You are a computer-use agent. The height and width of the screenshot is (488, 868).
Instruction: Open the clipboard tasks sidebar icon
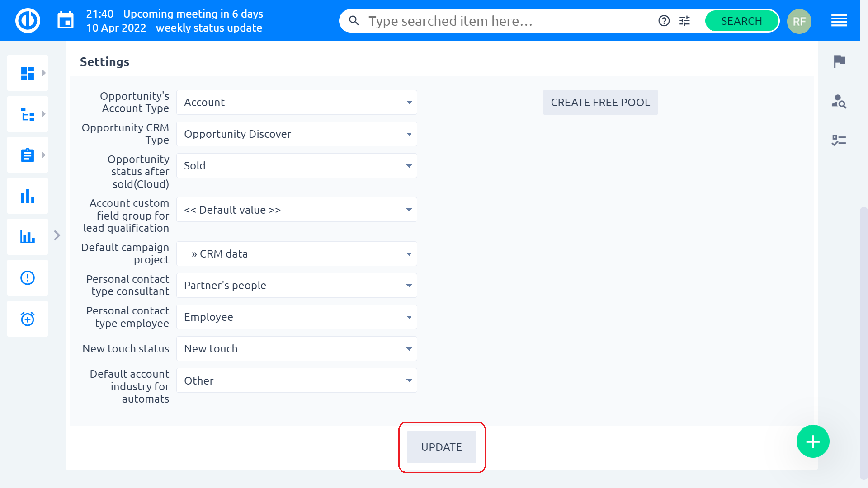pyautogui.click(x=28, y=155)
